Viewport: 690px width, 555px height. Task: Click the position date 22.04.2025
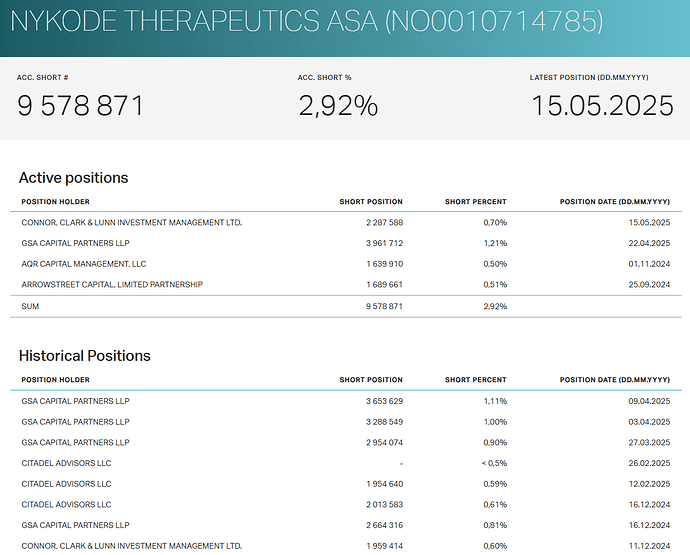point(649,243)
